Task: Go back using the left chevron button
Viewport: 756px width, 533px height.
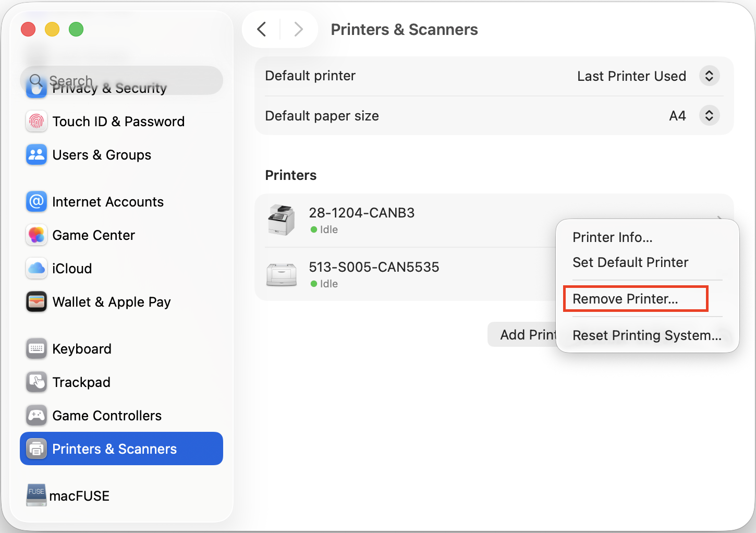Action: (x=262, y=29)
